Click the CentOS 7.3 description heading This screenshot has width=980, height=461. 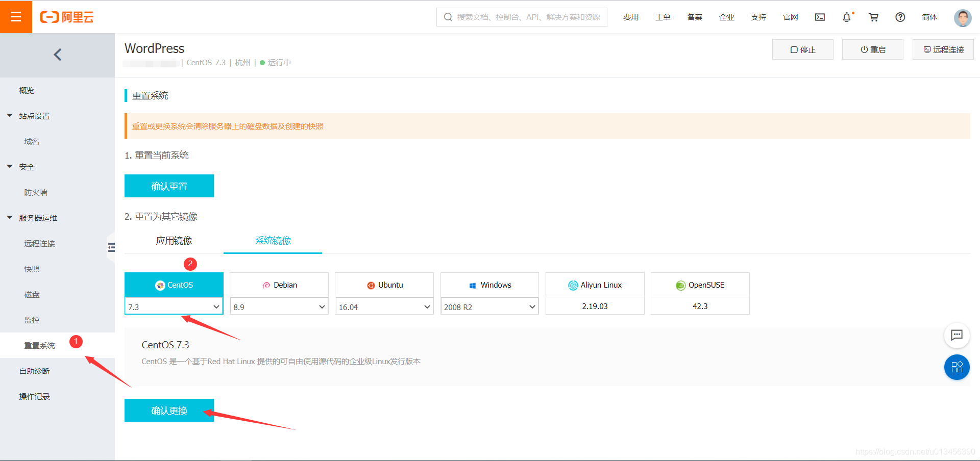[165, 345]
